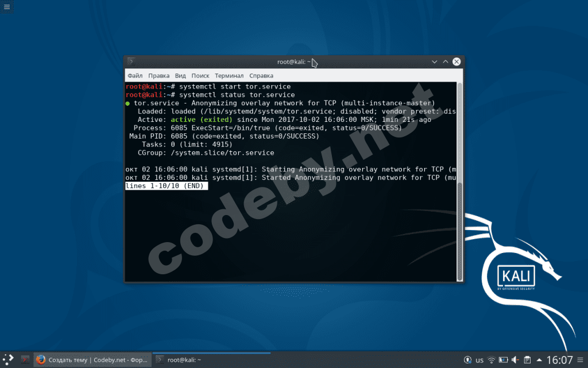
Task: Open the Поиск menu
Action: coord(200,75)
